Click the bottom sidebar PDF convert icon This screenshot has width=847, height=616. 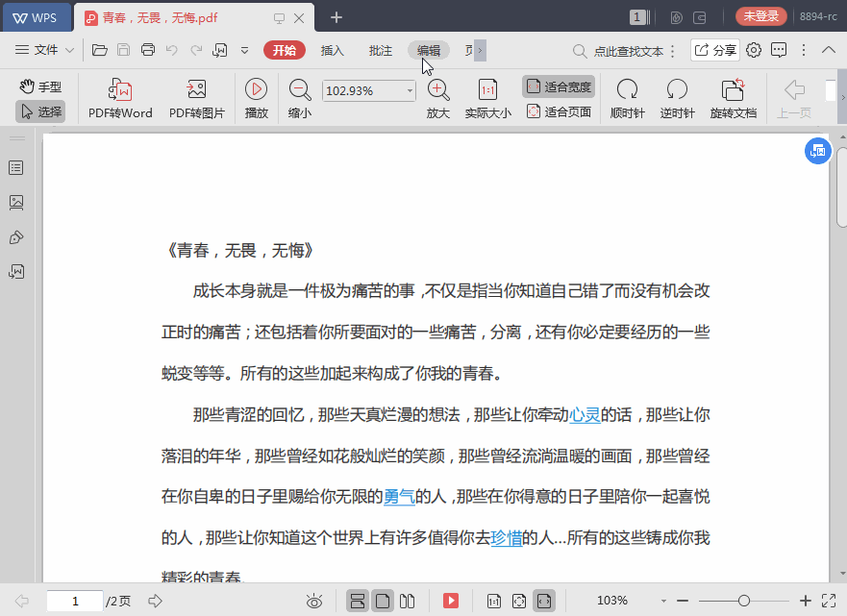click(x=16, y=272)
